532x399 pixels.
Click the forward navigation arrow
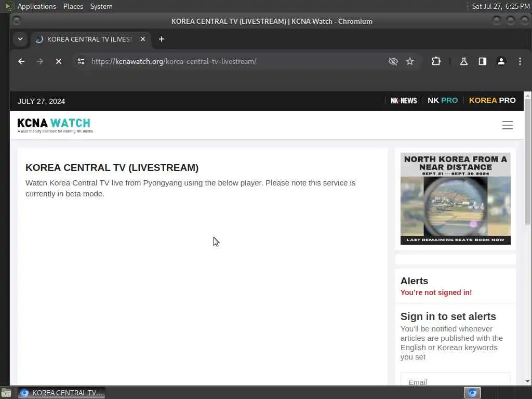pyautogui.click(x=39, y=61)
